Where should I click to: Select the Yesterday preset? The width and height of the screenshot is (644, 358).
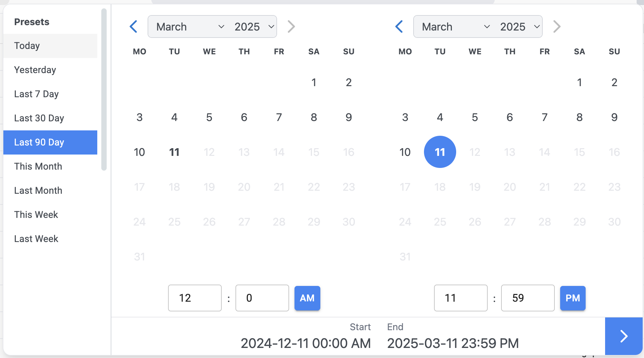50,70
